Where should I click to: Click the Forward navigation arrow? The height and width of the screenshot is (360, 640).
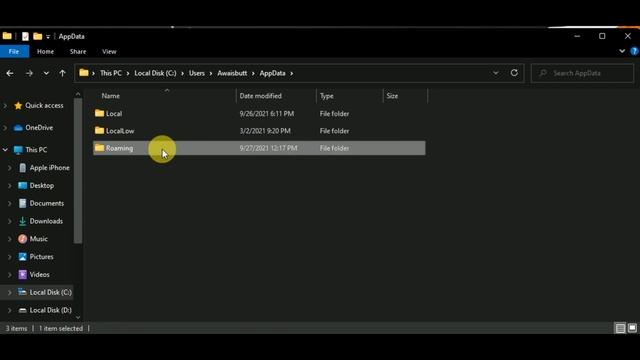(x=29, y=73)
